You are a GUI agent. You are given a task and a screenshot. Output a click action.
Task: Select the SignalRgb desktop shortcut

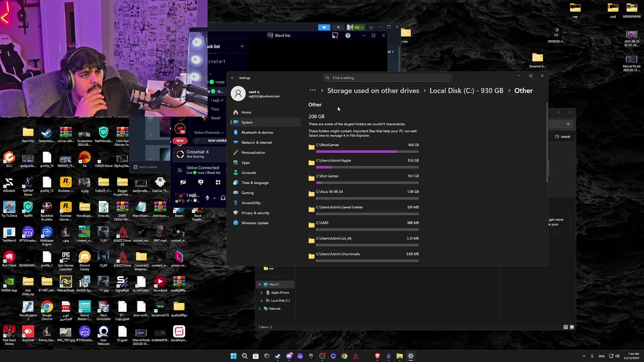tap(122, 285)
